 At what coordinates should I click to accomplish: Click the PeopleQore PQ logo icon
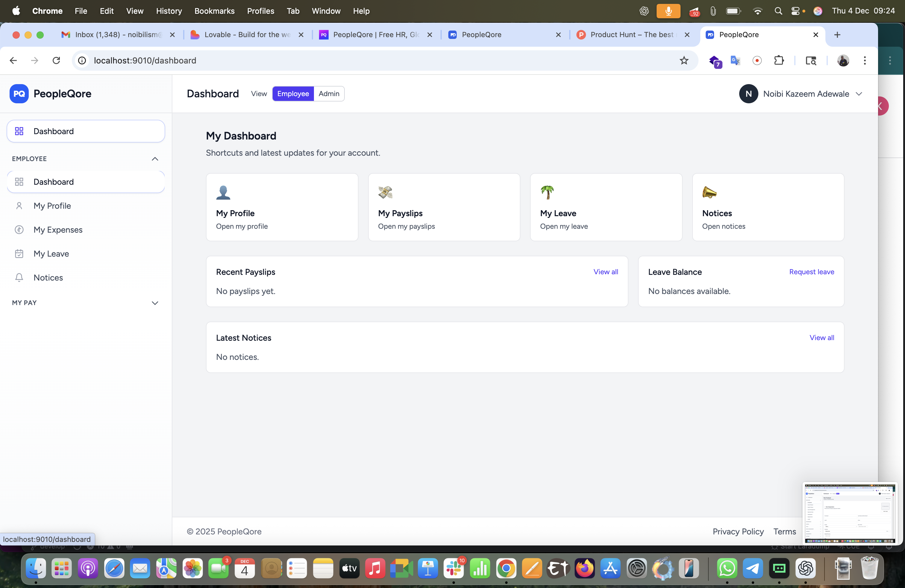(19, 94)
